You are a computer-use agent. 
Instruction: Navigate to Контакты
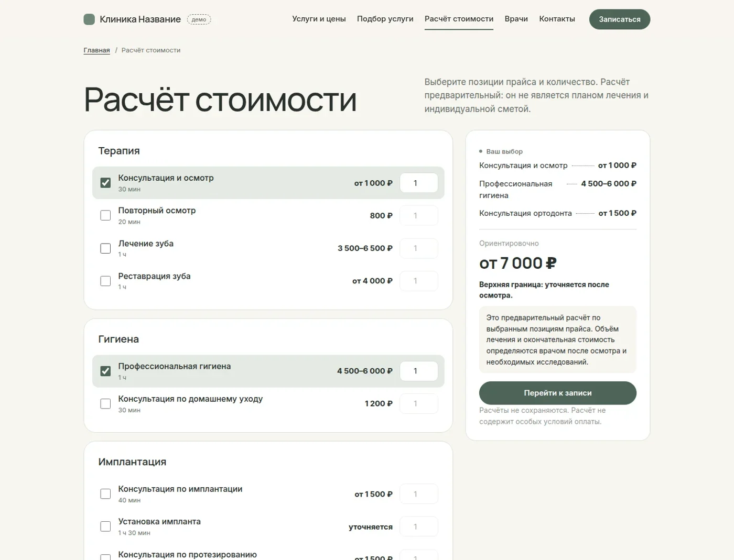click(x=557, y=19)
